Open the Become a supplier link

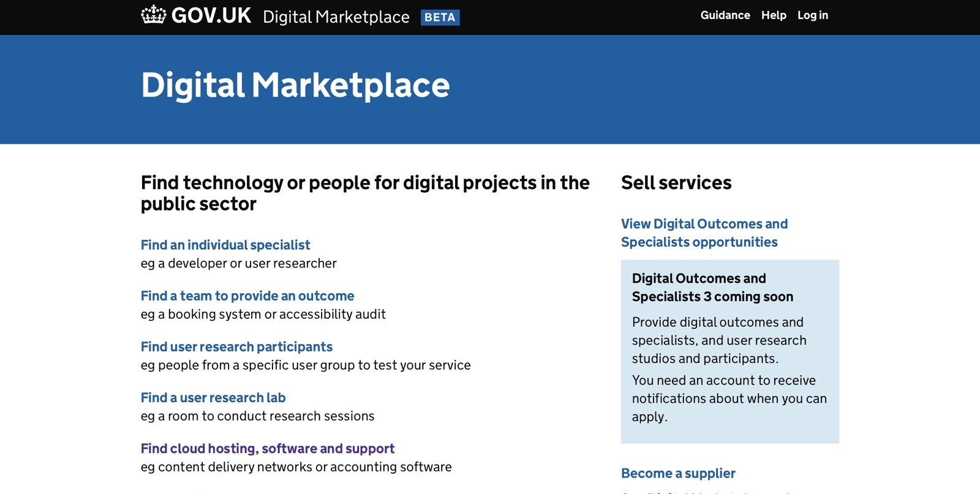coord(678,473)
